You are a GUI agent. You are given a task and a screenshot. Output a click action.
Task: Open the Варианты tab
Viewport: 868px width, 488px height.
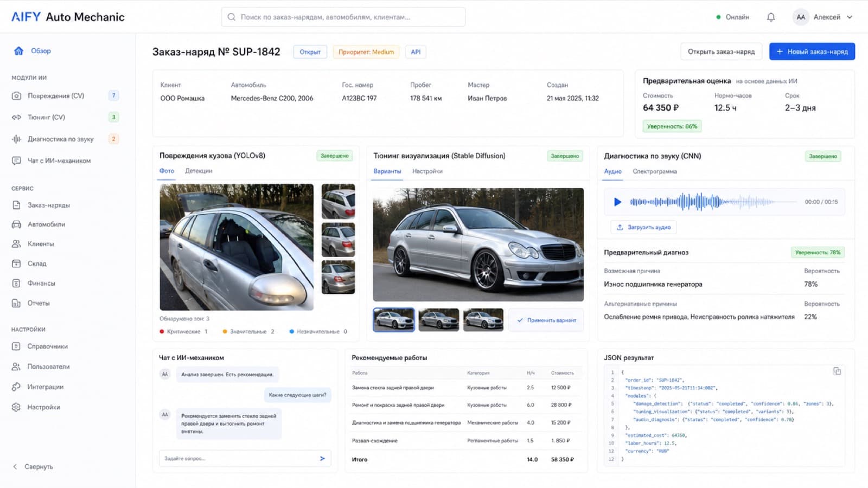point(387,171)
